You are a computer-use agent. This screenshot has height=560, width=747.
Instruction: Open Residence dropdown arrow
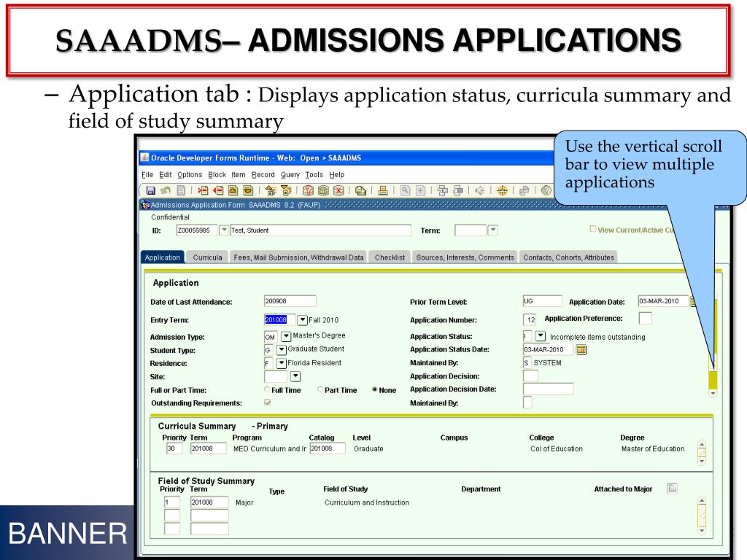(282, 363)
